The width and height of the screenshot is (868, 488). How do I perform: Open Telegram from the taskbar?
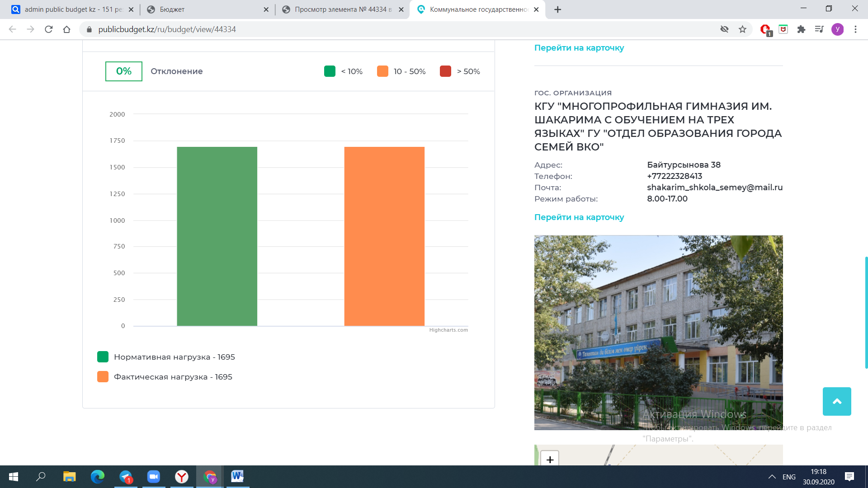pos(126,477)
